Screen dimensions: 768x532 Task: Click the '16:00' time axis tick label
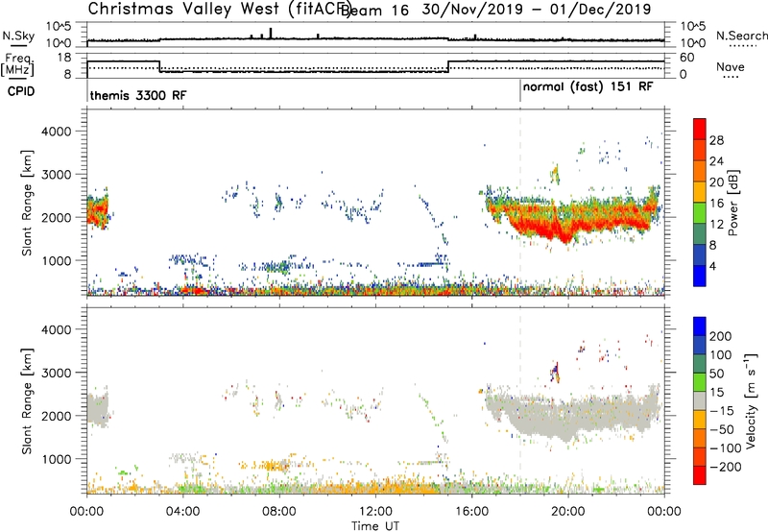pyautogui.click(x=471, y=512)
